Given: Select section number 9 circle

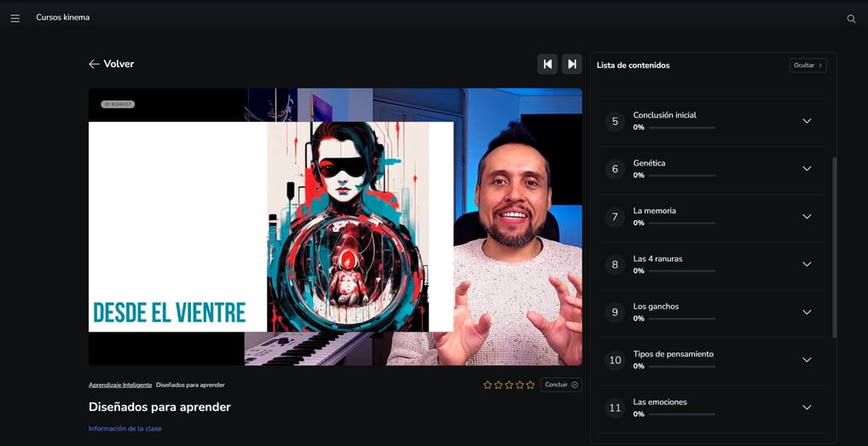Looking at the screenshot, I should tap(615, 312).
